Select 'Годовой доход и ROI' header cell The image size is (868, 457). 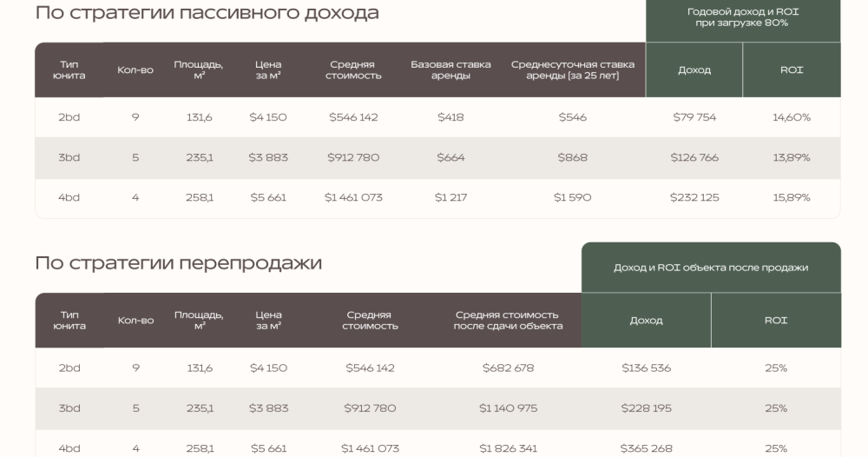tap(742, 17)
